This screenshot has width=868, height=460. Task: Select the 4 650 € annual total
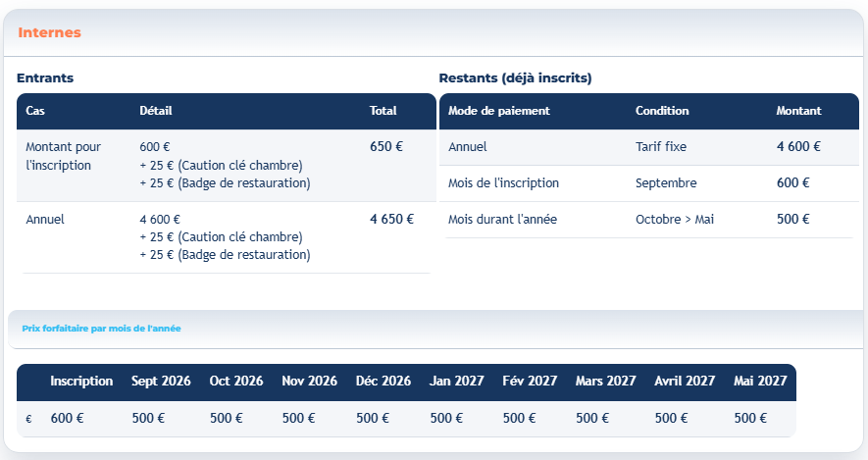[392, 219]
